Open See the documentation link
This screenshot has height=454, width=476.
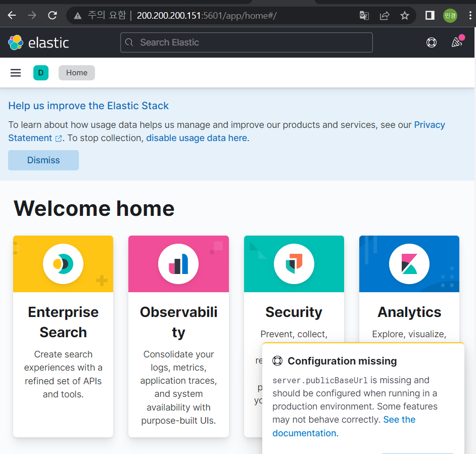pyautogui.click(x=344, y=426)
